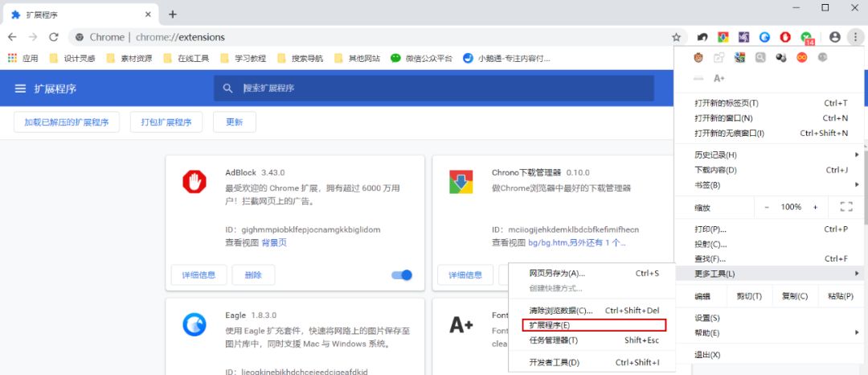Reload the extensions page
The width and height of the screenshot is (868, 375).
pyautogui.click(x=54, y=37)
